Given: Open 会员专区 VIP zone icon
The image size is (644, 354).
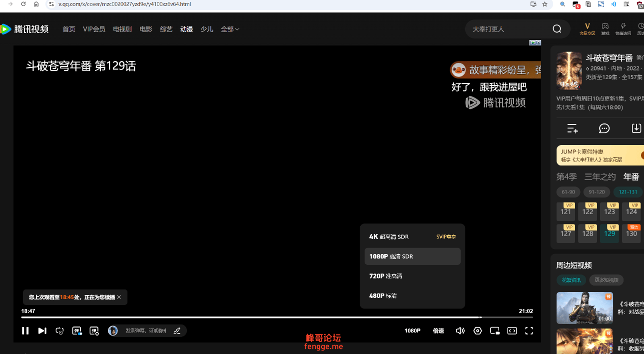Looking at the screenshot, I should [588, 28].
